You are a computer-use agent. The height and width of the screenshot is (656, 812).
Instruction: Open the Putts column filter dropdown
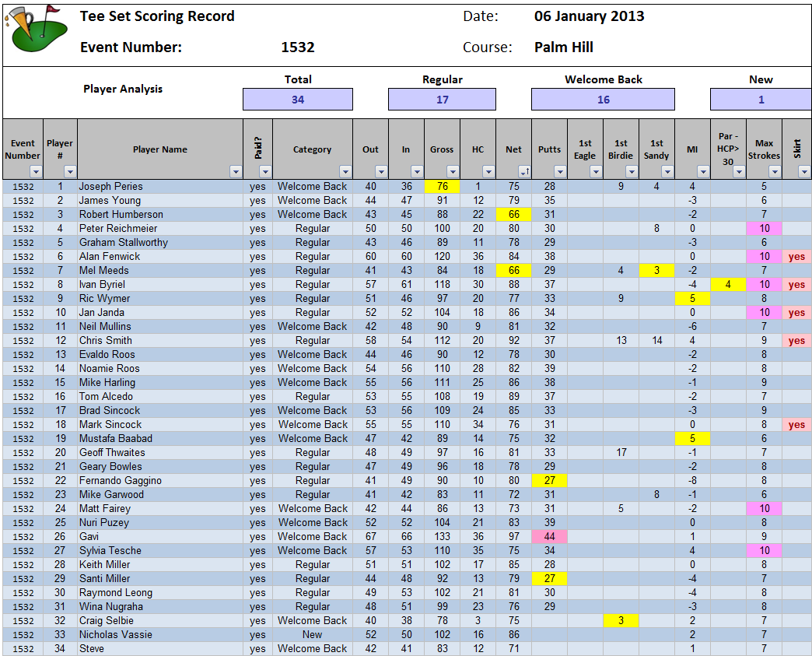(559, 171)
